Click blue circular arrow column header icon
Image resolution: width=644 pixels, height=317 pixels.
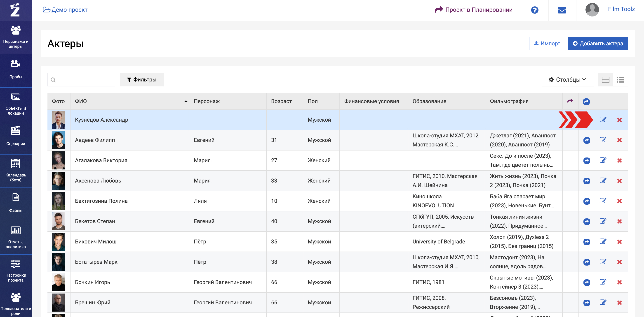[x=586, y=102]
